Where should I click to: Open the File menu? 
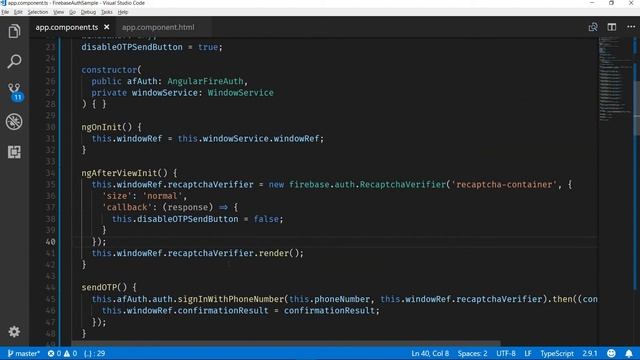pyautogui.click(x=5, y=12)
